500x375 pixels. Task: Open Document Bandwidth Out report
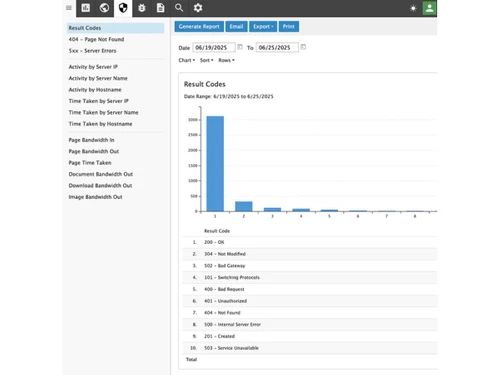pyautogui.click(x=101, y=174)
